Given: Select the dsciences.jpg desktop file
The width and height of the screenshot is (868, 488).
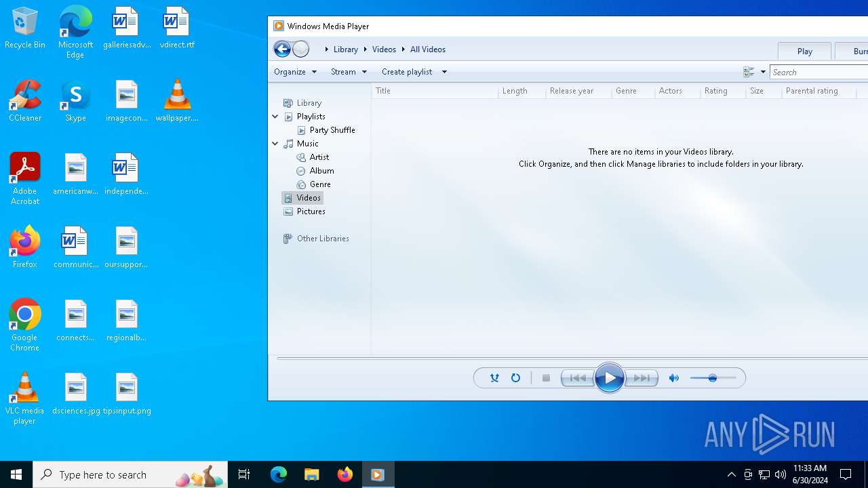Looking at the screenshot, I should pyautogui.click(x=76, y=394).
